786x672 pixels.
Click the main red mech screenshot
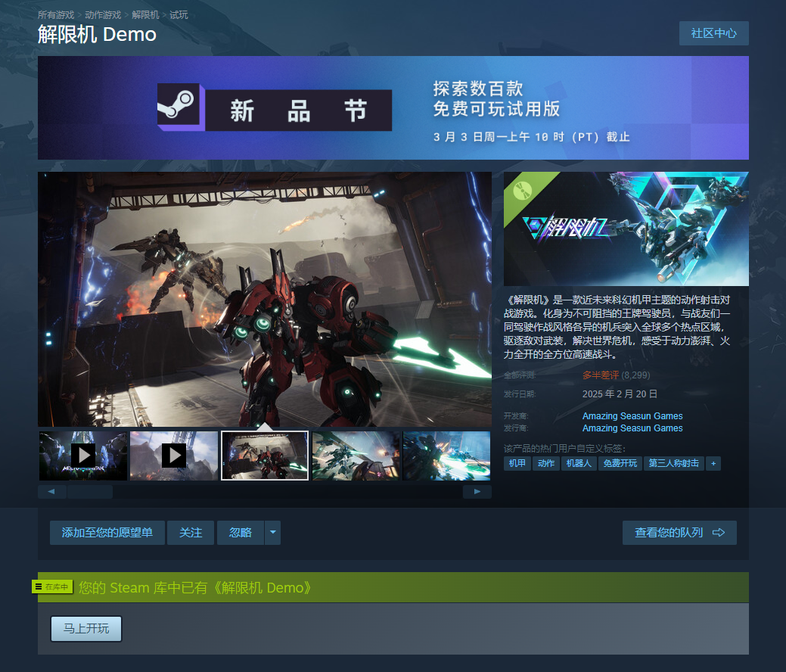coord(265,300)
